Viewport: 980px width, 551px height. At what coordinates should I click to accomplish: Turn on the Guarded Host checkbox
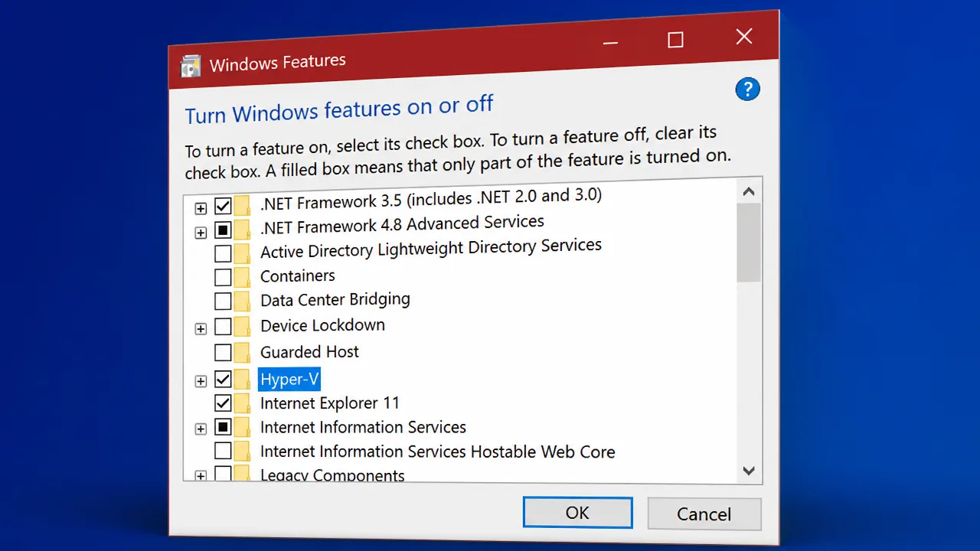click(223, 353)
